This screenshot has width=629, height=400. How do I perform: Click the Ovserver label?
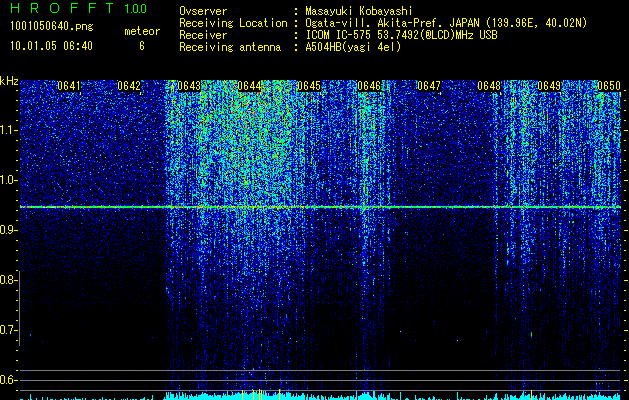tap(203, 11)
